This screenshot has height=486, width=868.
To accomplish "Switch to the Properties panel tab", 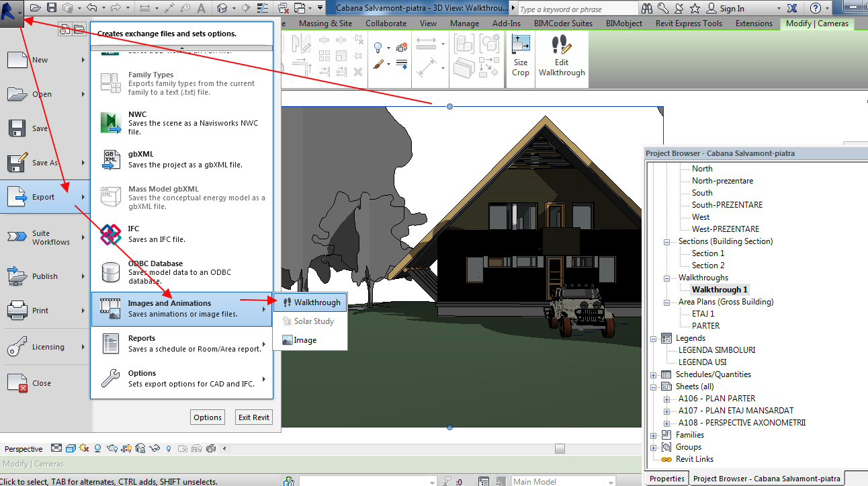I will [x=667, y=479].
